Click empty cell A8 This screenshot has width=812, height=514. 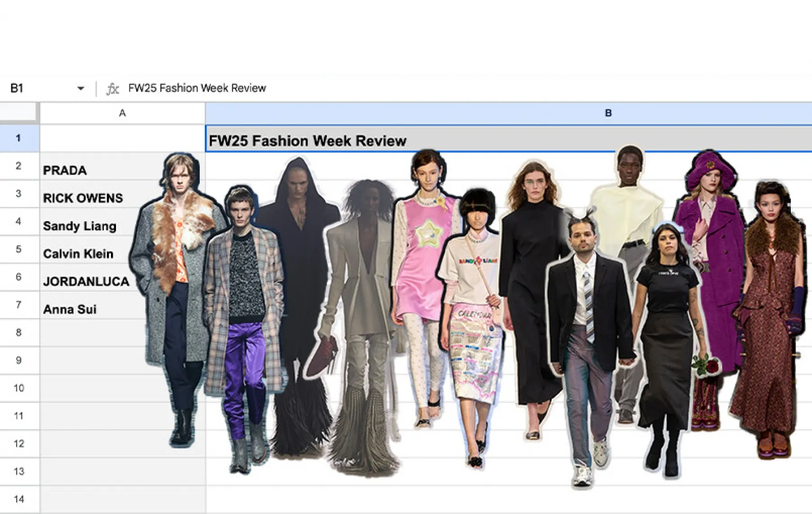tap(122, 333)
